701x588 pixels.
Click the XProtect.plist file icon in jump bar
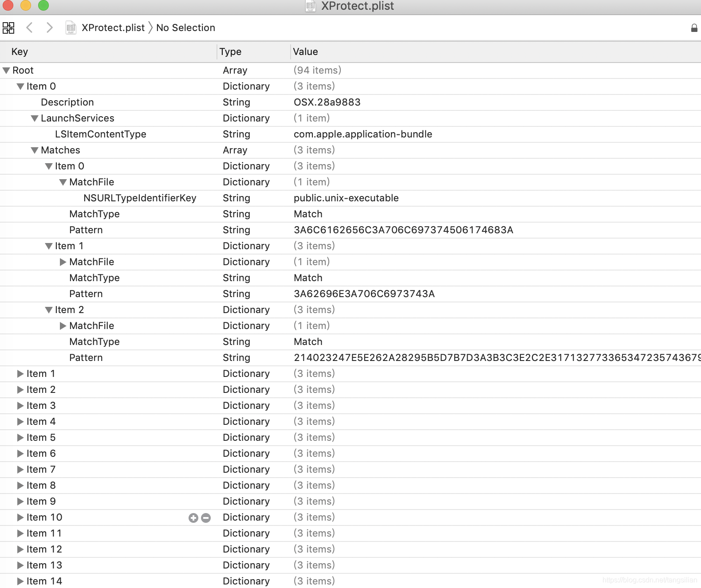tap(71, 28)
